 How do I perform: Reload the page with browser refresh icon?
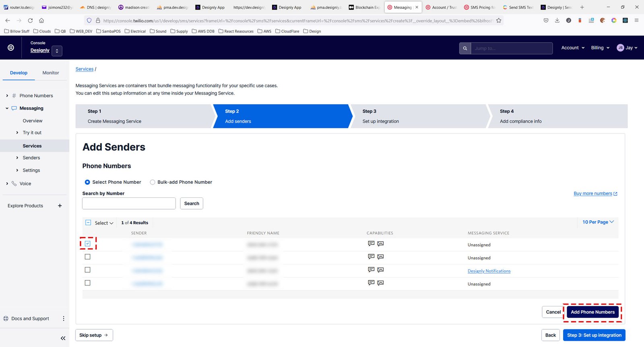[x=30, y=21]
